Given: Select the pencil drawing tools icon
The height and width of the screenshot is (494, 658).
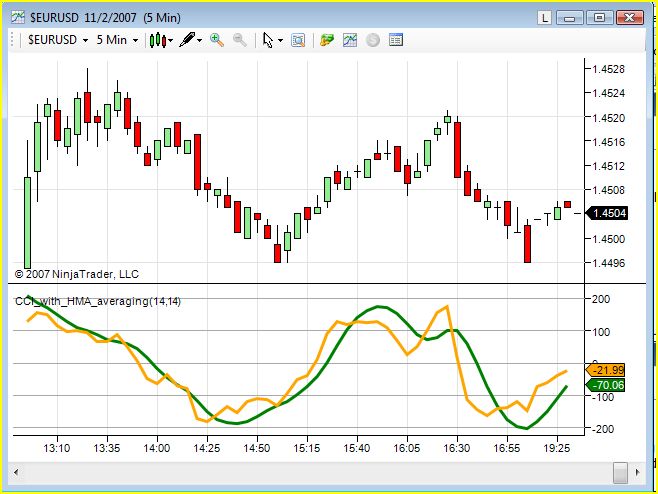Looking at the screenshot, I should tap(187, 40).
